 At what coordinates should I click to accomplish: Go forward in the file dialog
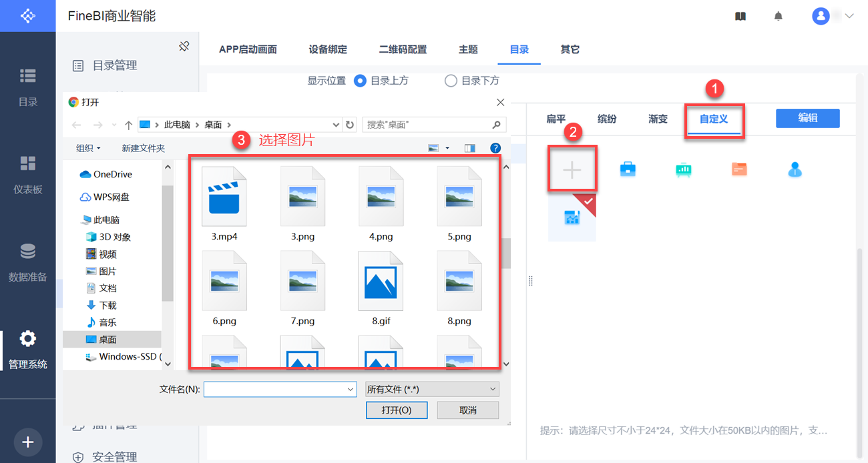(x=99, y=125)
